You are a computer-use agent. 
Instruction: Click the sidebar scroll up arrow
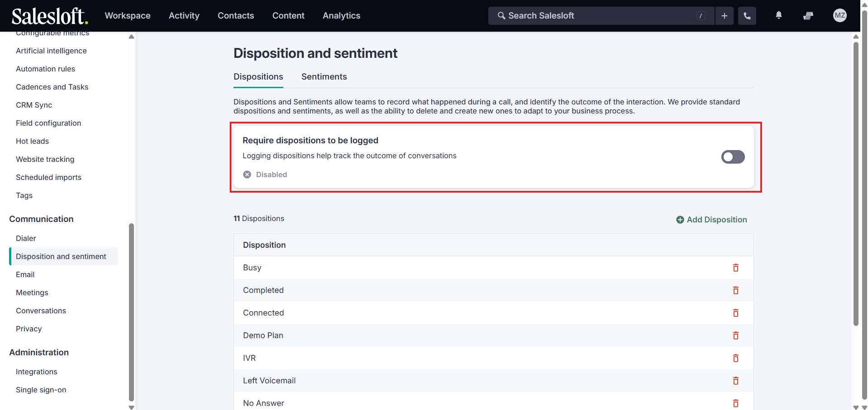click(x=131, y=37)
